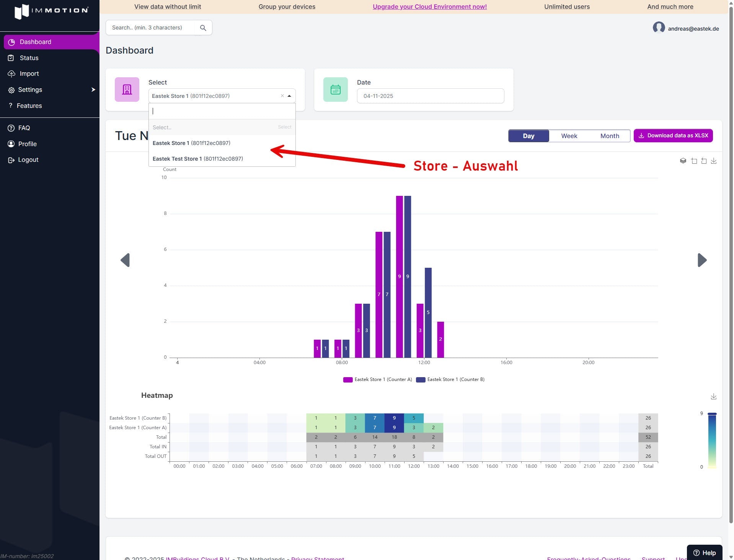The height and width of the screenshot is (560, 734).
Task: Enable data zoom selection on the chart
Action: tap(694, 161)
